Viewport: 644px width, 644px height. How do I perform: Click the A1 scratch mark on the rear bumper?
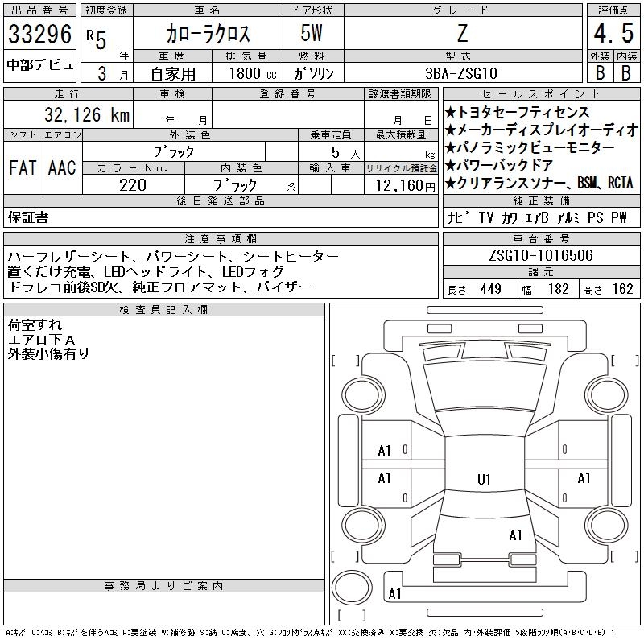coord(394,594)
